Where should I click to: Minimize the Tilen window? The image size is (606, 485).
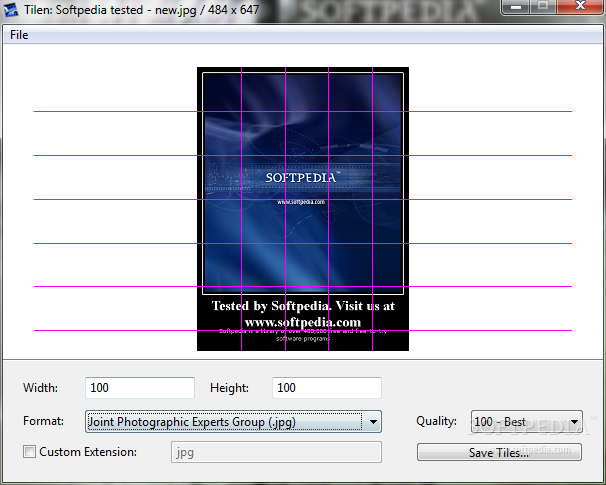click(516, 7)
